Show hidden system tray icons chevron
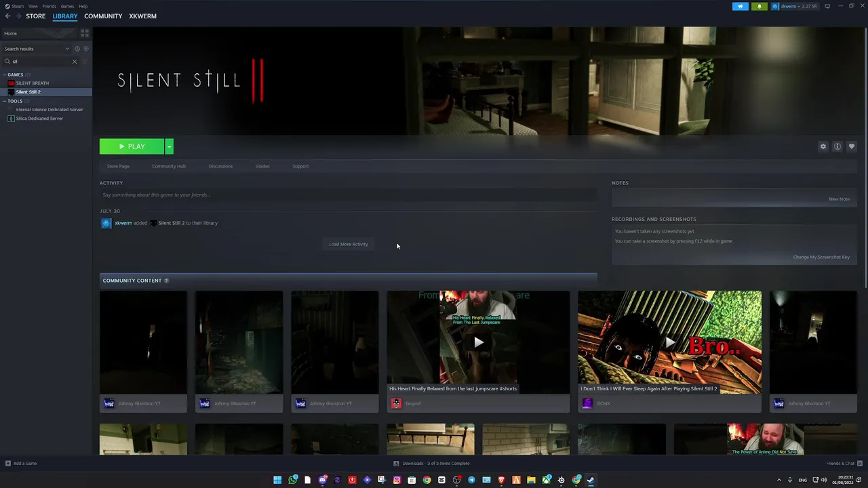This screenshot has height=488, width=868. click(x=778, y=480)
